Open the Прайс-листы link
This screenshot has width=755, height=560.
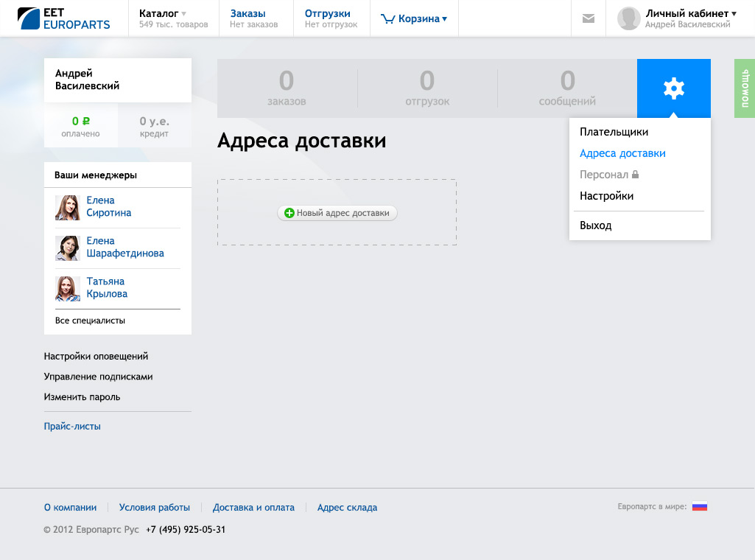pos(72,426)
